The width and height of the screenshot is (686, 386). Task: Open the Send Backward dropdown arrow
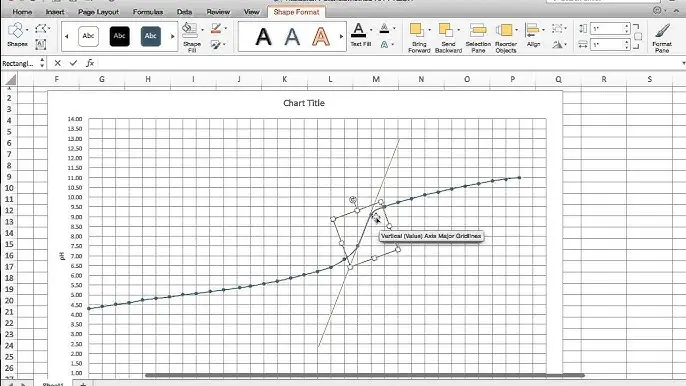pyautogui.click(x=458, y=30)
